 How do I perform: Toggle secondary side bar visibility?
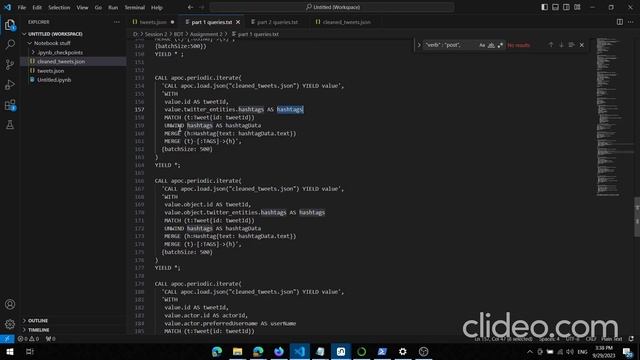(566, 7)
